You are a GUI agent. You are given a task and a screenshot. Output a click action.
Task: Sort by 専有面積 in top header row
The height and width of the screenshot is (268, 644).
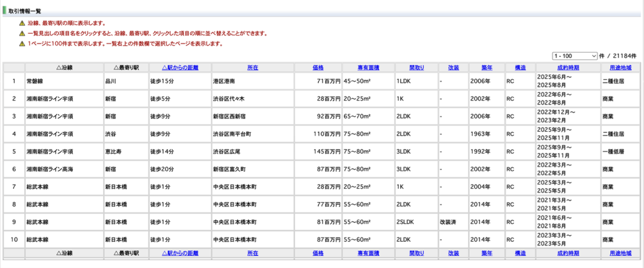368,68
